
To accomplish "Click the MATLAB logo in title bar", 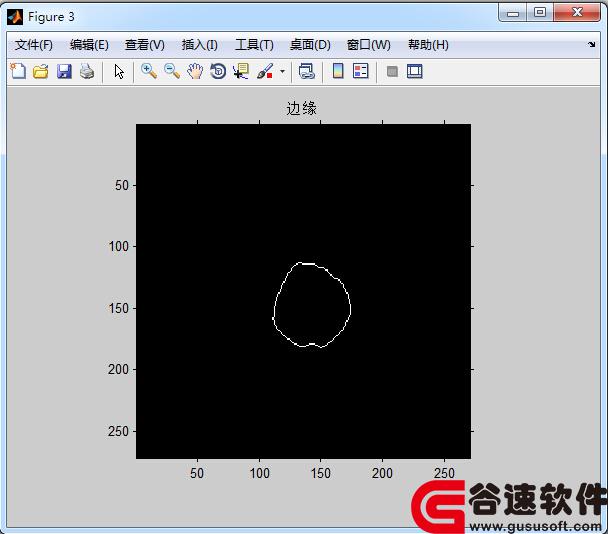I will [x=15, y=17].
